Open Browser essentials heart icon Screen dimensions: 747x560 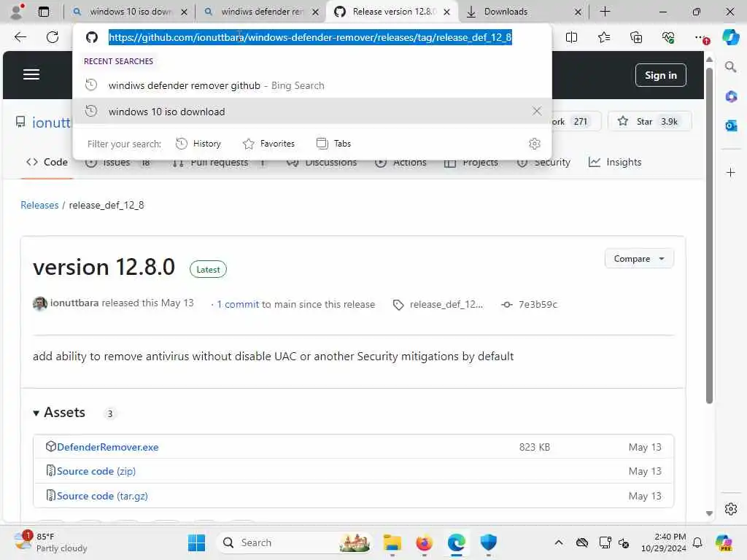pos(668,37)
